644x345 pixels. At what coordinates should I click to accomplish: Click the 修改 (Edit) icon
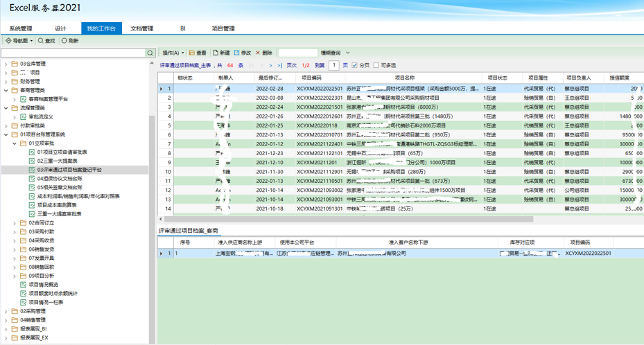pos(237,53)
